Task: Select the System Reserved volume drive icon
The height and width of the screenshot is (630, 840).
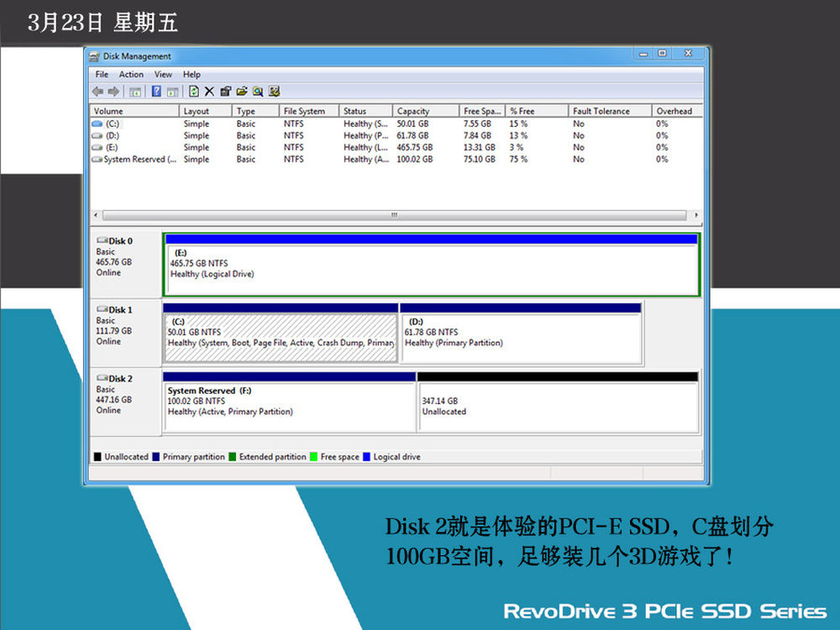Action: click(97, 159)
